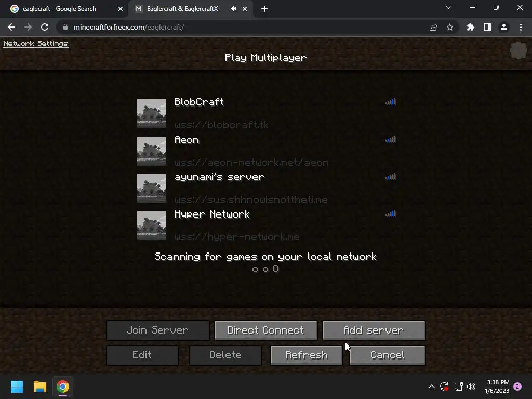Open the network tray icon
Viewport: 532px width, 399px height.
coord(458,387)
